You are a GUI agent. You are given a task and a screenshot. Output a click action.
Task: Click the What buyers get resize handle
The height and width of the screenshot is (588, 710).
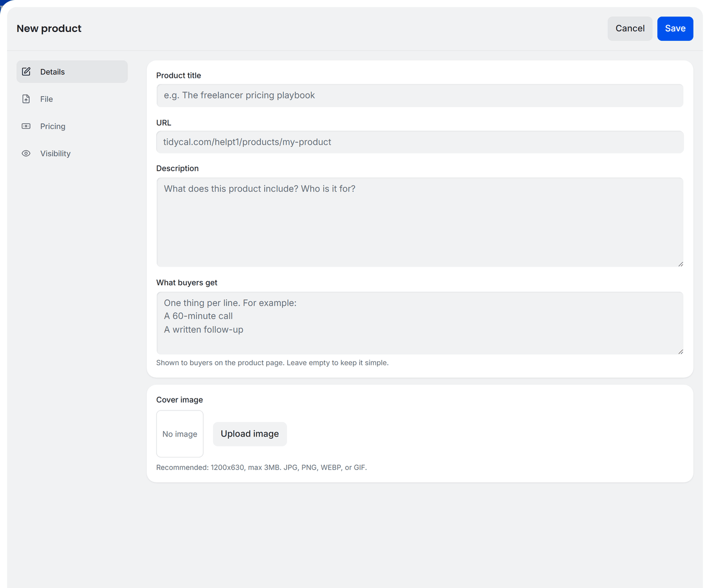[680, 351]
